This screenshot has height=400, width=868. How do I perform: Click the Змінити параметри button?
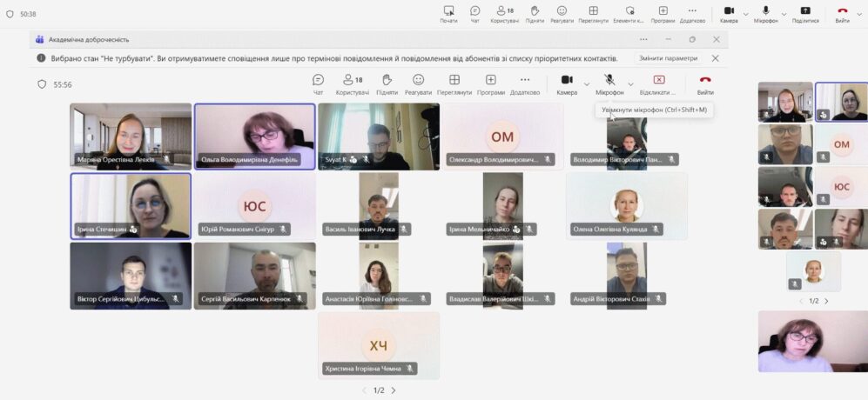point(668,58)
